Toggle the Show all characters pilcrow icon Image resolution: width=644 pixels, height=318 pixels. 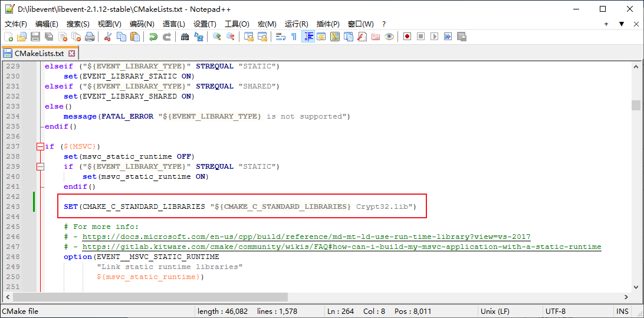click(294, 37)
